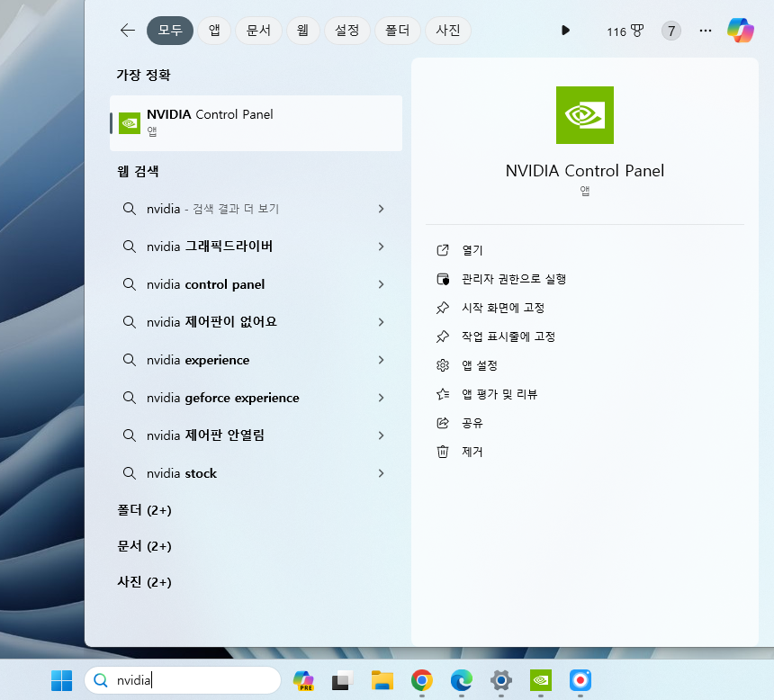This screenshot has width=774, height=700.
Task: Open the NVIDIA Control Panel best match
Action: tap(256, 123)
